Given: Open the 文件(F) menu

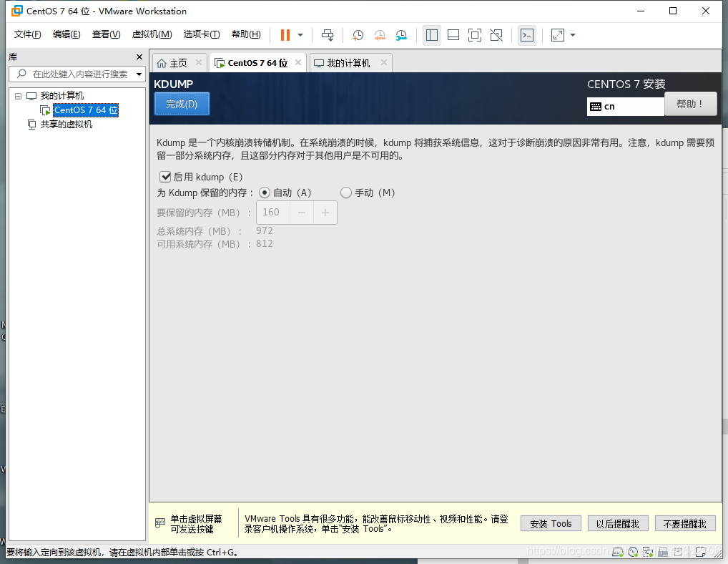Looking at the screenshot, I should 27,34.
